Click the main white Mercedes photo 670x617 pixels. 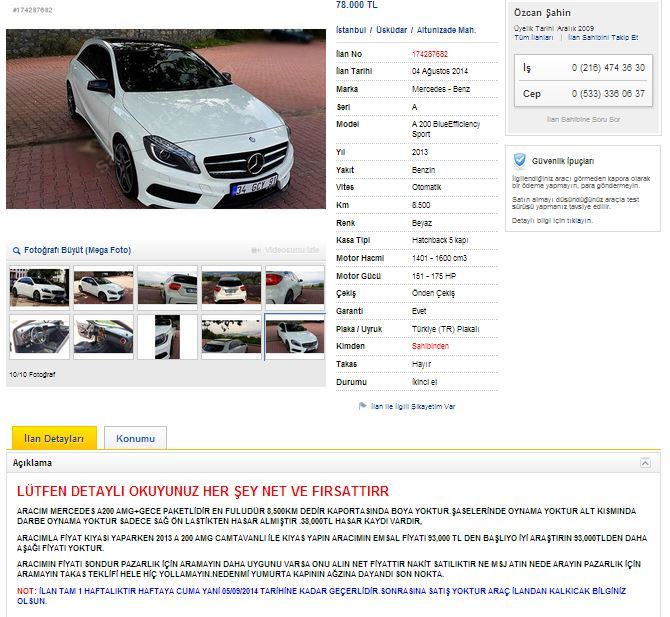coord(166,119)
